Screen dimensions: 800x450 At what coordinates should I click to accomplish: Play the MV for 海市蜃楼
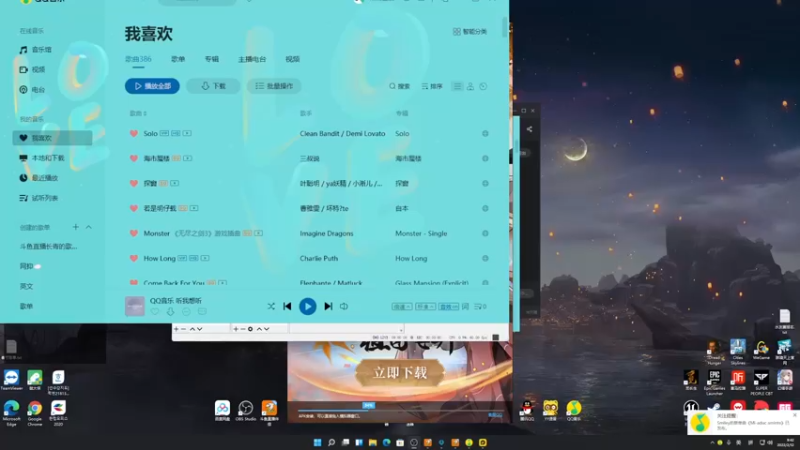pos(188,158)
